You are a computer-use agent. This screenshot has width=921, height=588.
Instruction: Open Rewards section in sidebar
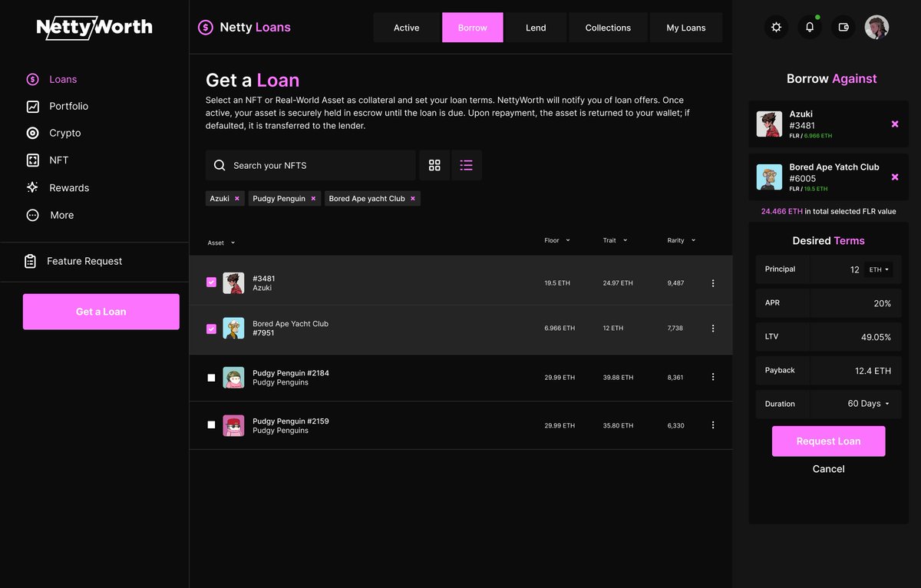[58, 187]
